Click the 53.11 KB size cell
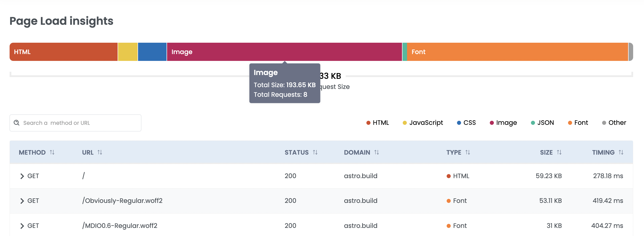The height and width of the screenshot is (236, 644). 550,201
